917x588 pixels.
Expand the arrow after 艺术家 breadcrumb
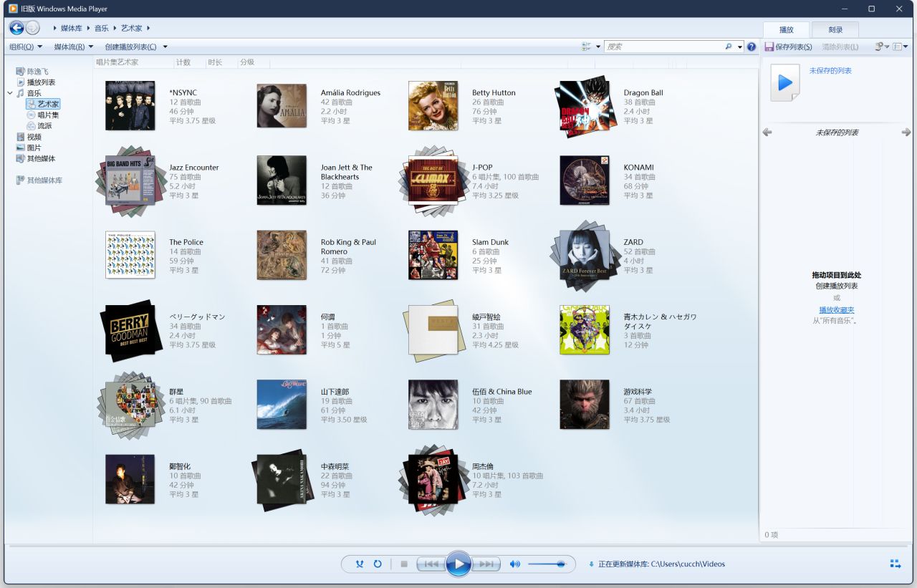click(149, 28)
